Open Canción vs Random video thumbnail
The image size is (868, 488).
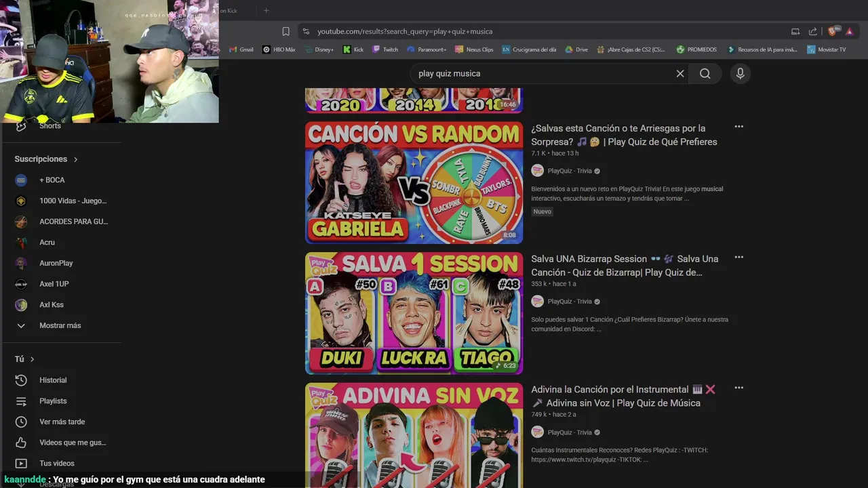coord(414,182)
